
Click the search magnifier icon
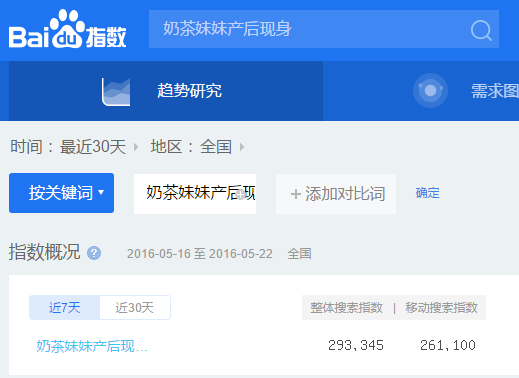[x=481, y=30]
